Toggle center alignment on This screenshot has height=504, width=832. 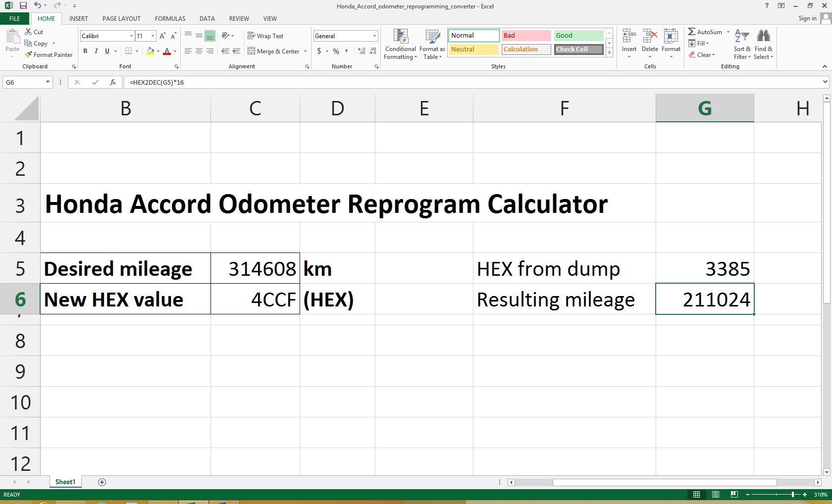pyautogui.click(x=199, y=51)
